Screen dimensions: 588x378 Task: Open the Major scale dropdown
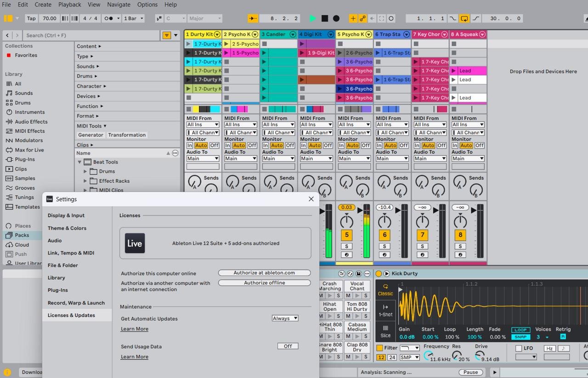[205, 18]
